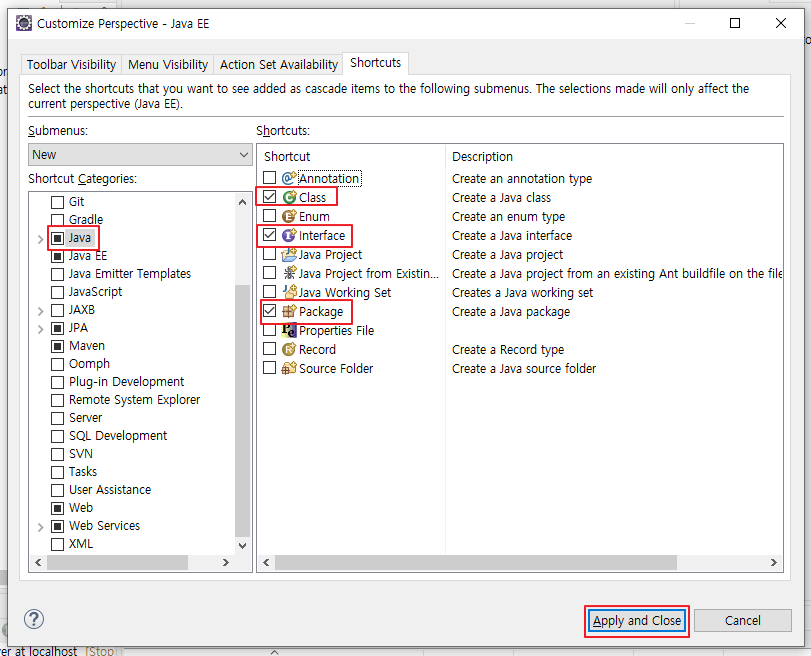Switch to Toolbar Visibility tab
This screenshot has height=656, width=811.
tap(71, 65)
